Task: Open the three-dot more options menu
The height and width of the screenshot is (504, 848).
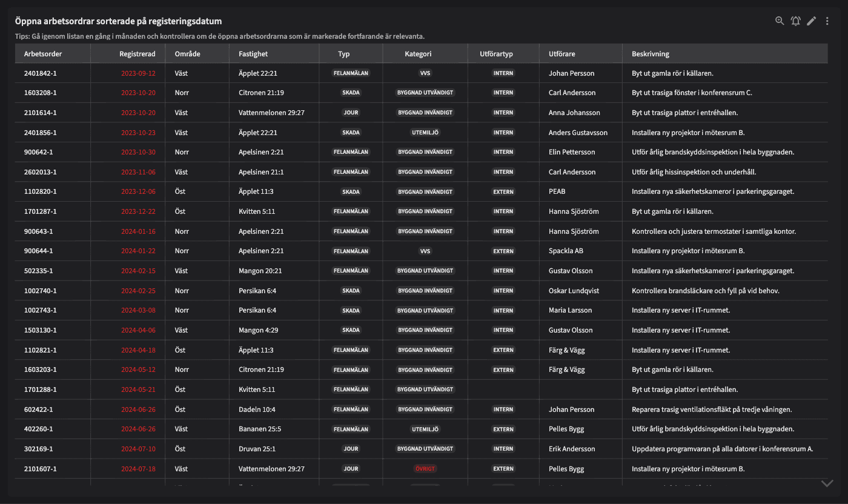Action: 827,21
